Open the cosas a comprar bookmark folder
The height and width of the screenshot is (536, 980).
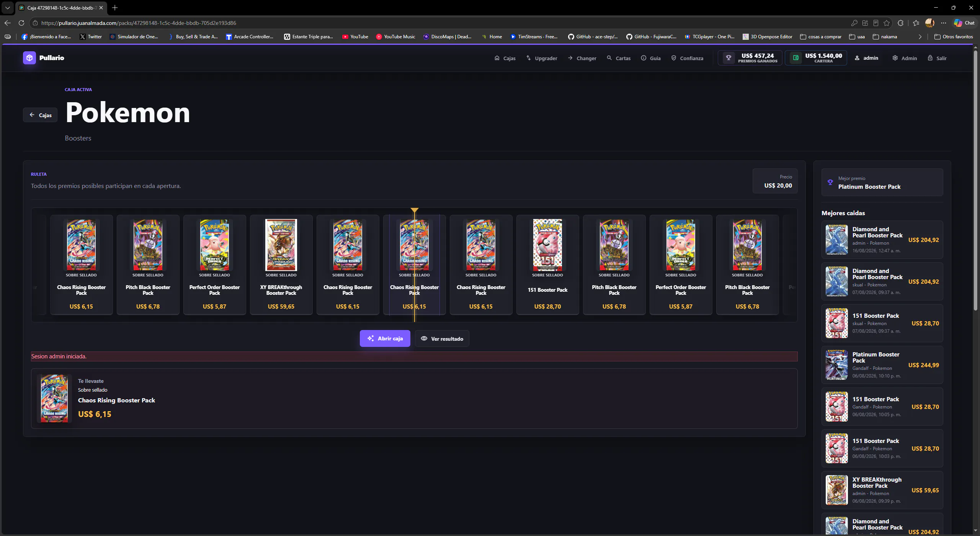(x=821, y=37)
